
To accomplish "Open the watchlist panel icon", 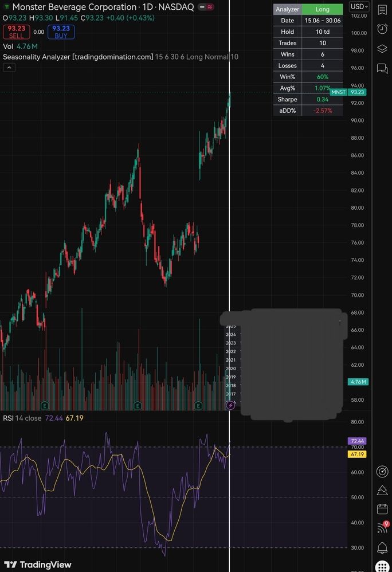I will 382,10.
